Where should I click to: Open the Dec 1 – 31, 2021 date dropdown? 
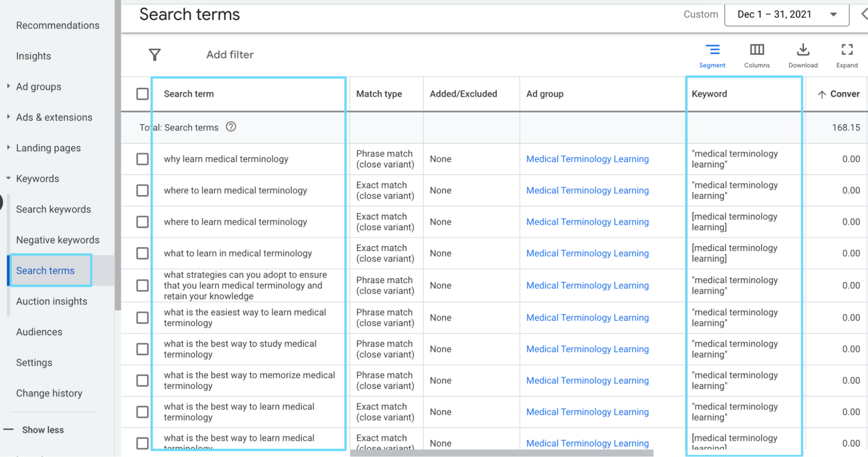(x=786, y=15)
